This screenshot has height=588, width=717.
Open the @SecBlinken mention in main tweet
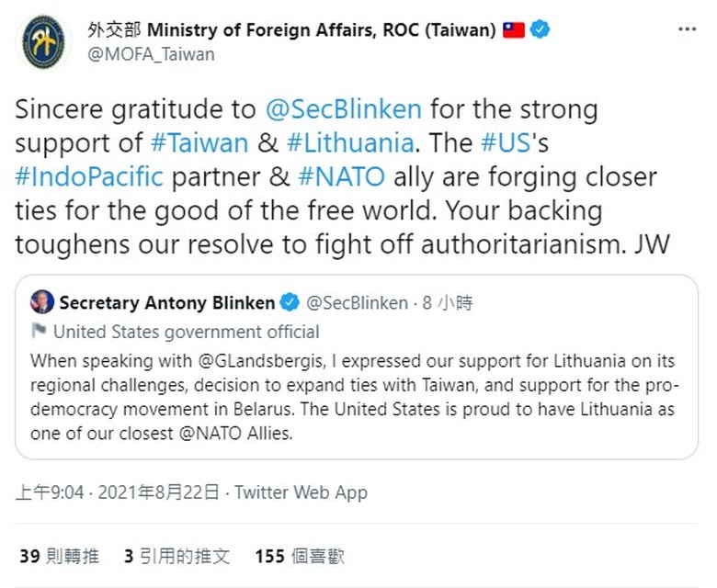click(x=343, y=109)
